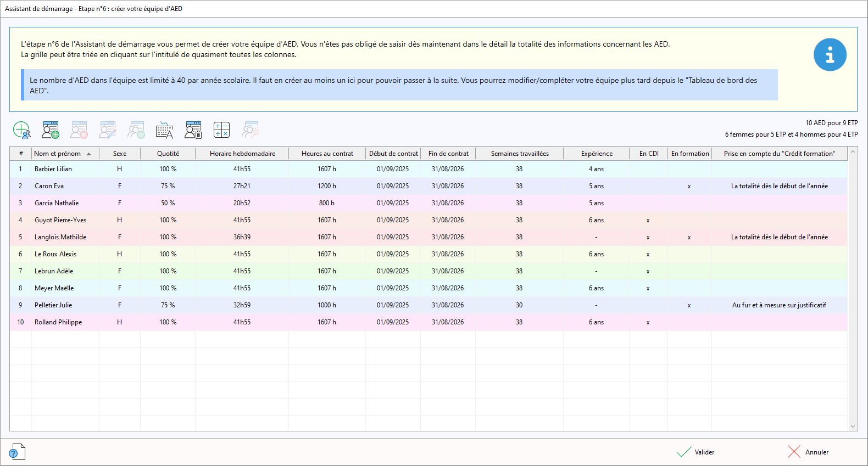868x466 pixels.
Task: Open the help document icon at bottom left
Action: 17,452
